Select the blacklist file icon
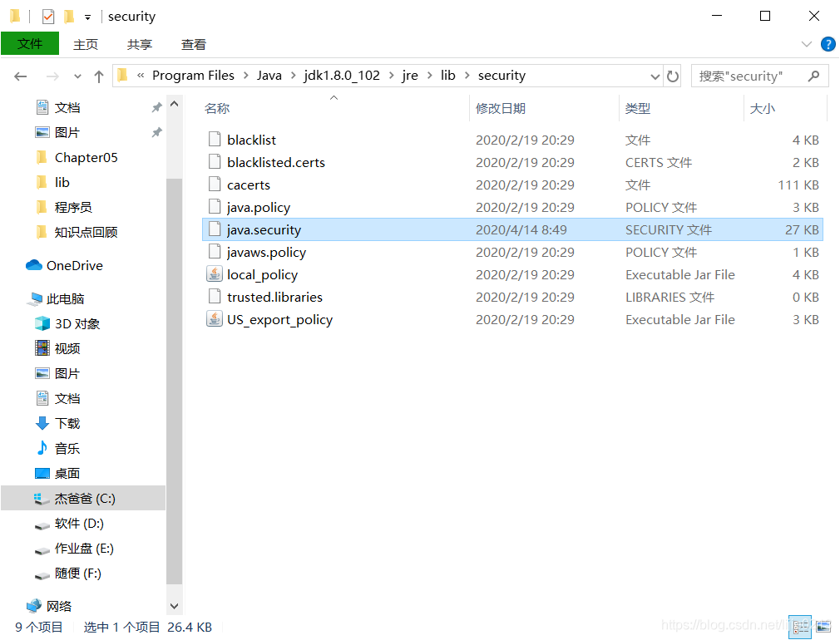This screenshot has width=840, height=640. [215, 140]
